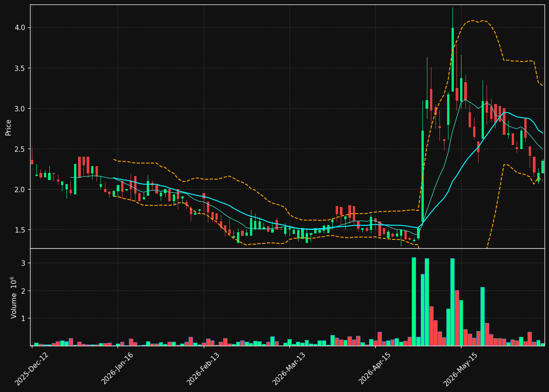Screen dimensions: 549x392
Task: Select the 4.0 price tick label
Action: click(x=20, y=28)
